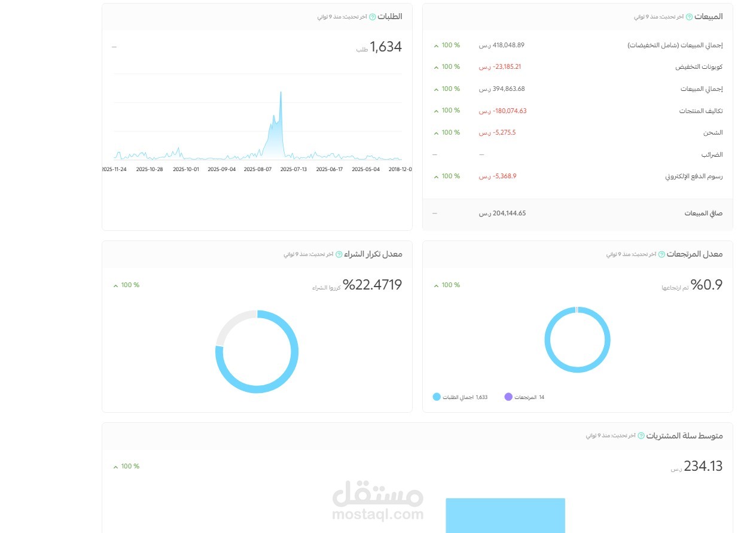Click the 204,144.65 net sales value
This screenshot has width=756, height=533.
pyautogui.click(x=502, y=213)
